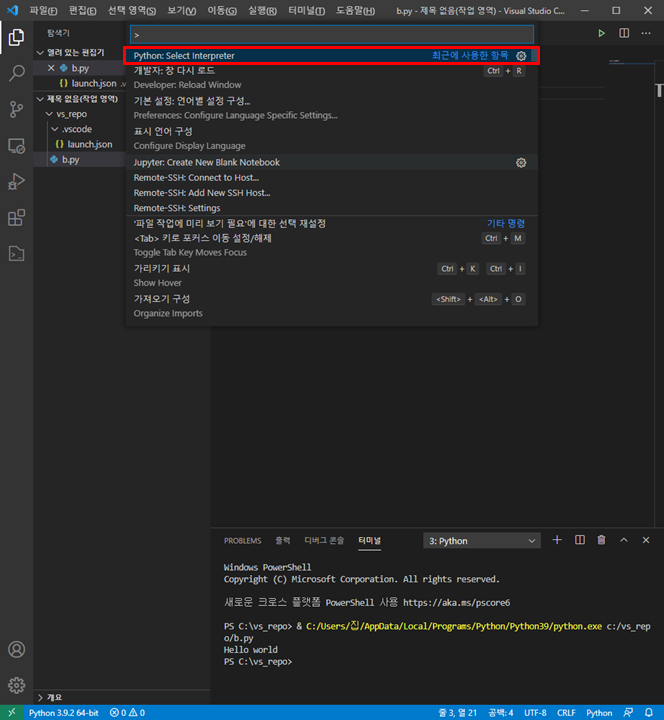Click Python 3.9.2 64-bit interpreter in status bar
The height and width of the screenshot is (720, 664).
click(x=63, y=713)
